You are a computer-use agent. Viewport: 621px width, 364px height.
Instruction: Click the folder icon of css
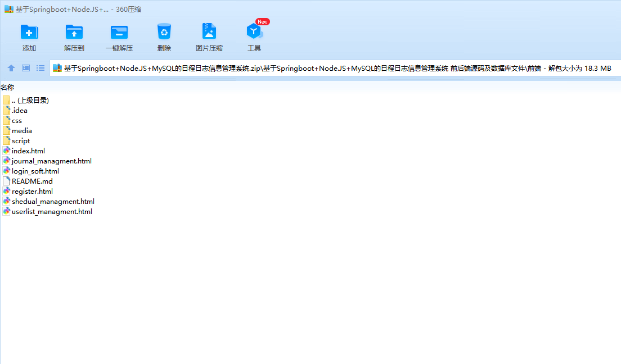[6, 121]
